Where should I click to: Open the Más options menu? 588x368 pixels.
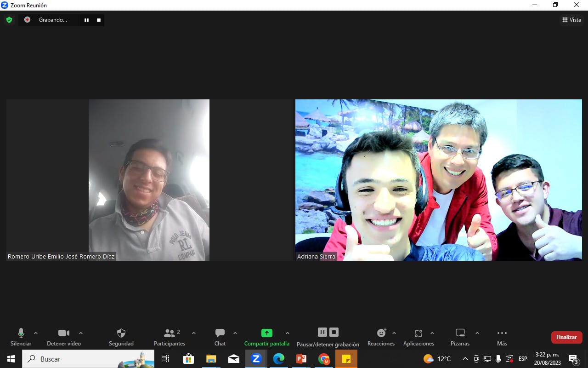click(502, 337)
